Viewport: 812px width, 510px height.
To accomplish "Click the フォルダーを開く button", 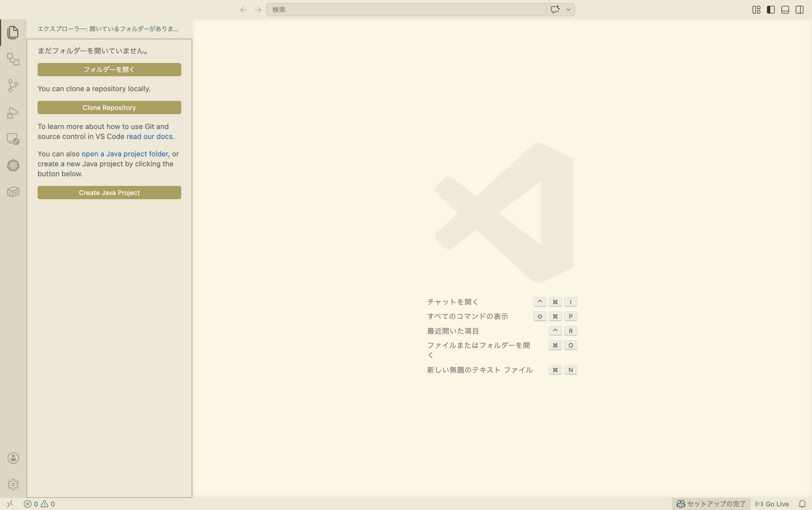I will [109, 70].
